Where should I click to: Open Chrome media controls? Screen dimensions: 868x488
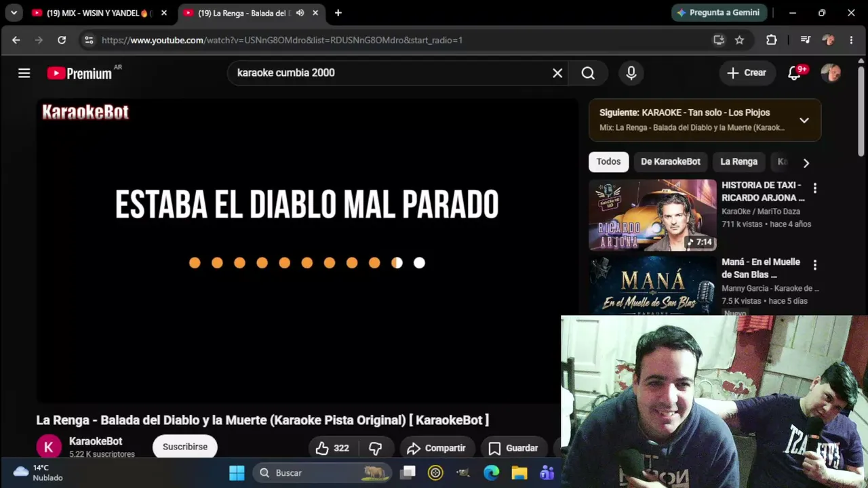(806, 40)
